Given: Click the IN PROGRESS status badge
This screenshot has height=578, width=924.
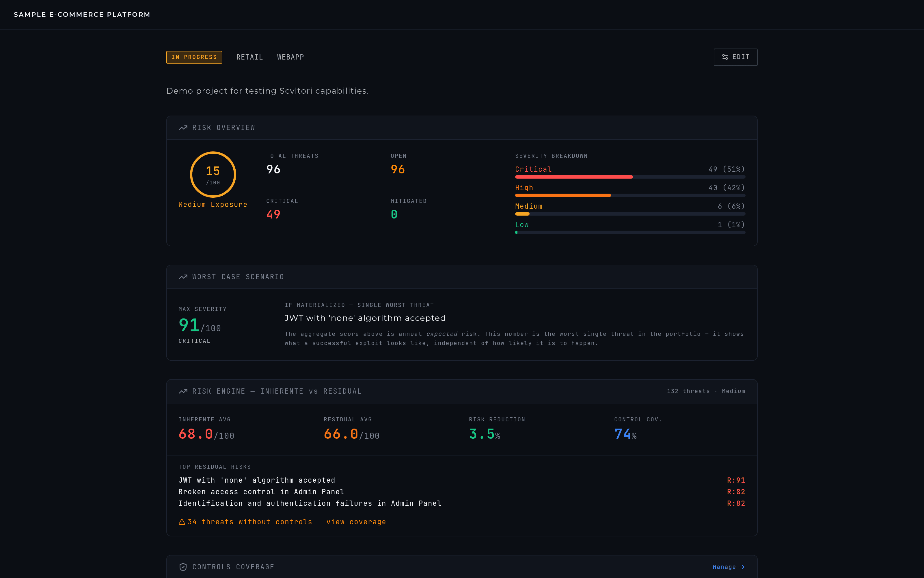Looking at the screenshot, I should click(194, 57).
